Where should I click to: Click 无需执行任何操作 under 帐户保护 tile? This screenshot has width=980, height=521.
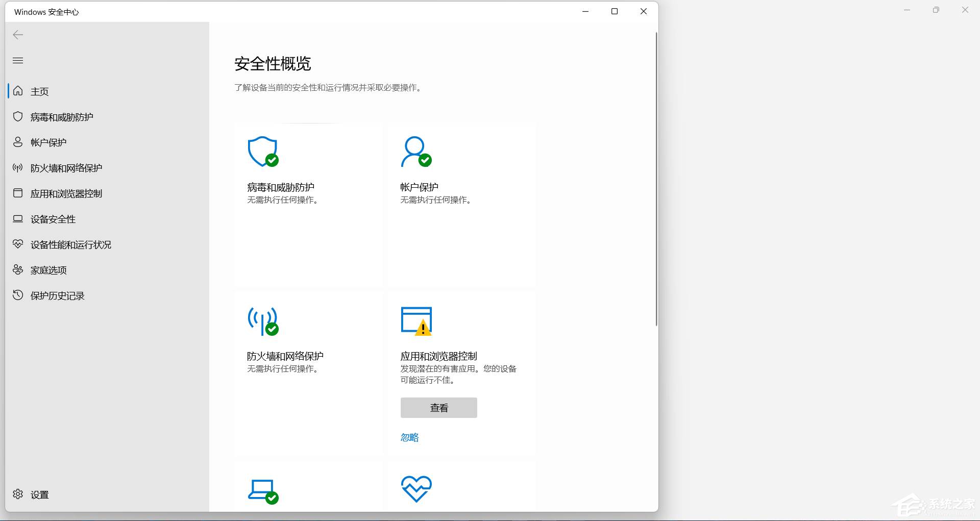click(x=437, y=200)
